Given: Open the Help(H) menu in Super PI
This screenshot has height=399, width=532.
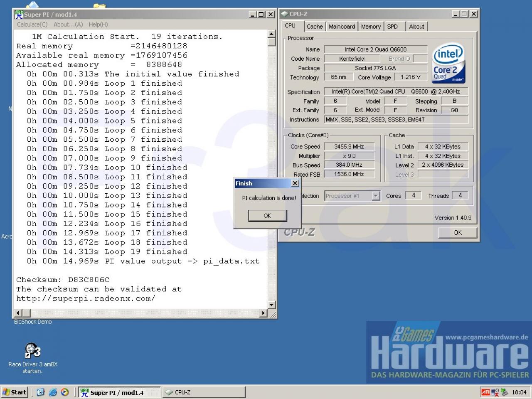Looking at the screenshot, I should pyautogui.click(x=98, y=25).
